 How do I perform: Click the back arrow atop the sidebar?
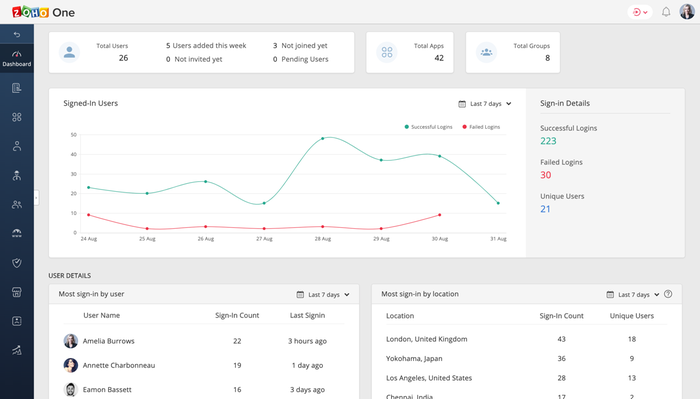coord(17,34)
